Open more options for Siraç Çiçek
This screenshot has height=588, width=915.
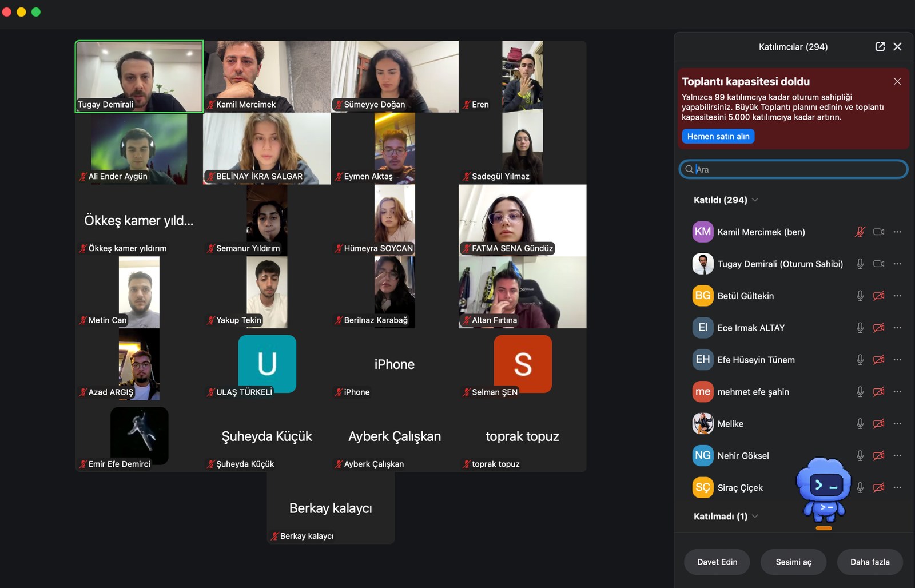point(897,488)
